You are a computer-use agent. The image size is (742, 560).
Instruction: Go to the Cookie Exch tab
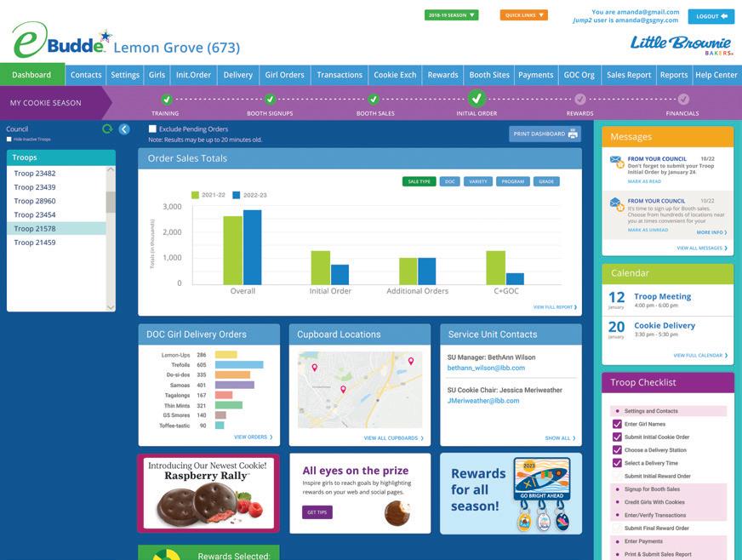pos(395,75)
